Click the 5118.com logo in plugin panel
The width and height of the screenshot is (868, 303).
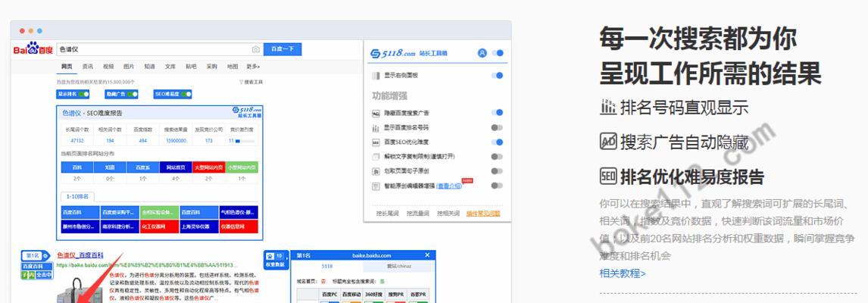(393, 53)
